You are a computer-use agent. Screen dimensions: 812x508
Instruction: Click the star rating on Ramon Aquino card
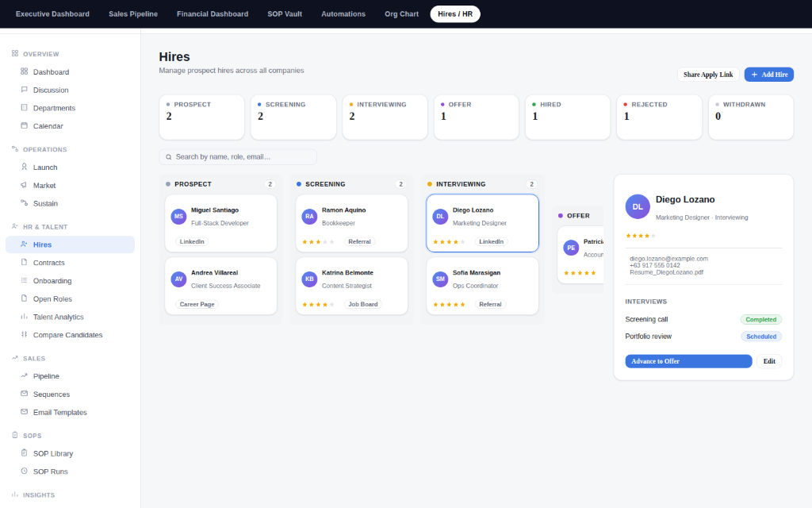point(319,242)
